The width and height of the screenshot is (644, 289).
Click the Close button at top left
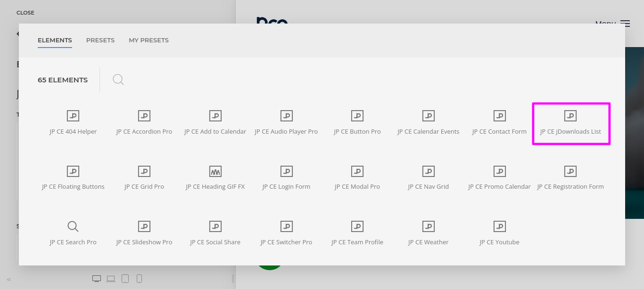[x=25, y=13]
